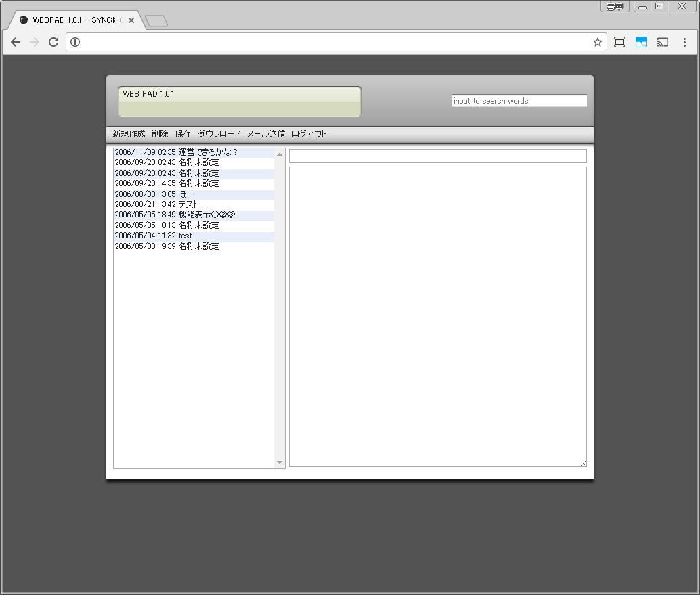Screen dimensions: 700x595
Task: Click the green screen capture extension icon
Action: pos(619,42)
